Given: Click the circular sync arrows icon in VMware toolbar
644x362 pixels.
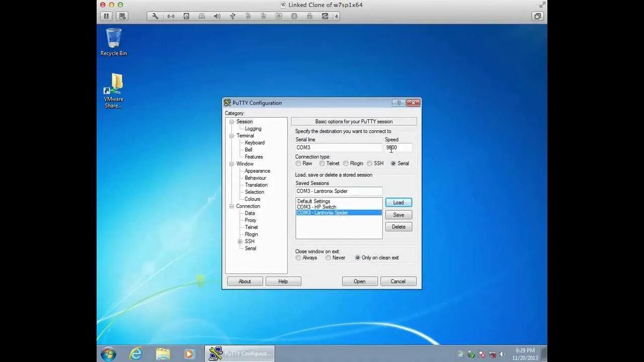Looking at the screenshot, I should click(325, 16).
